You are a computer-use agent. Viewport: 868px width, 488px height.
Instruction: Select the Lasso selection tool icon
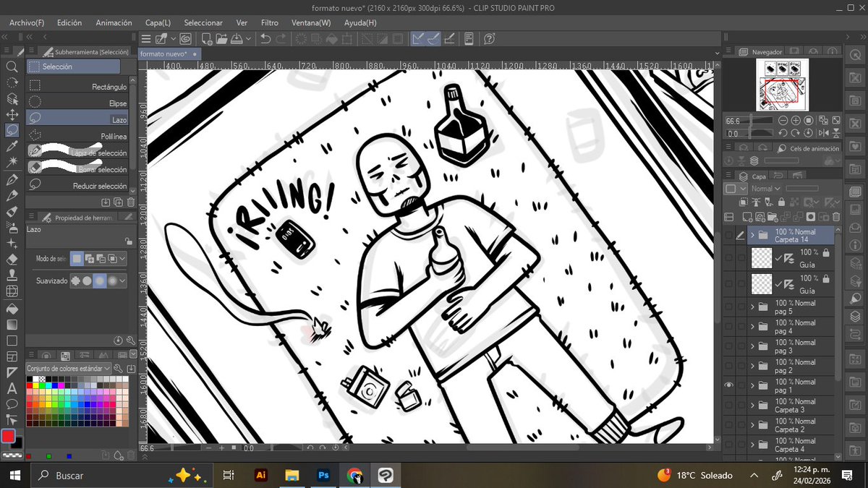point(12,130)
